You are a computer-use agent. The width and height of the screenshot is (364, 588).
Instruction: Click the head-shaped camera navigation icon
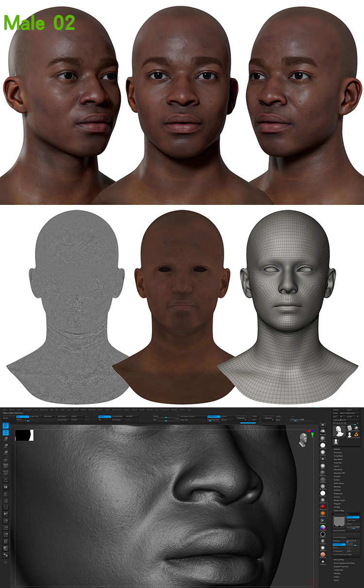pos(303,439)
